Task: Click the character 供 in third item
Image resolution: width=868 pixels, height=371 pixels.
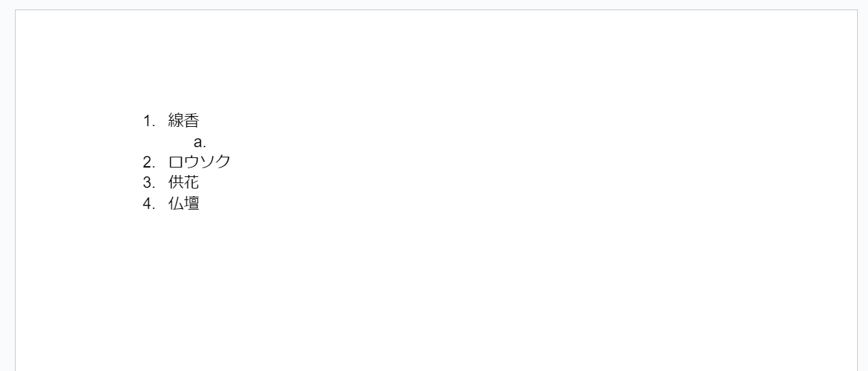Action: tap(176, 182)
